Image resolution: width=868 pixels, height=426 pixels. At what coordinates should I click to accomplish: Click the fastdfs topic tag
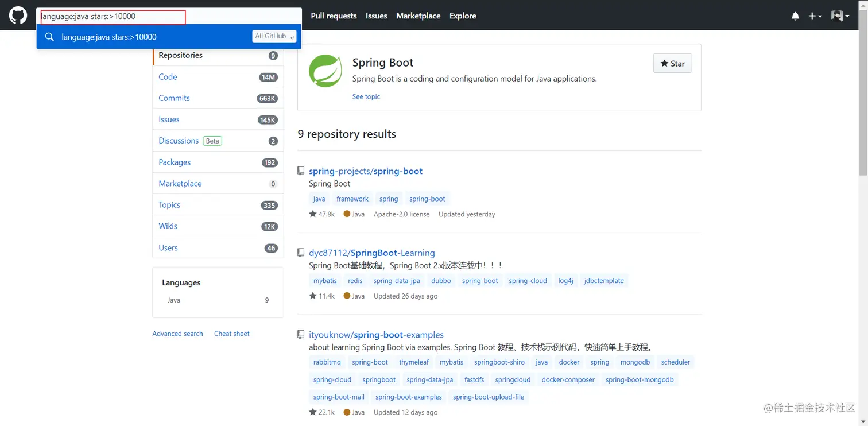click(474, 379)
